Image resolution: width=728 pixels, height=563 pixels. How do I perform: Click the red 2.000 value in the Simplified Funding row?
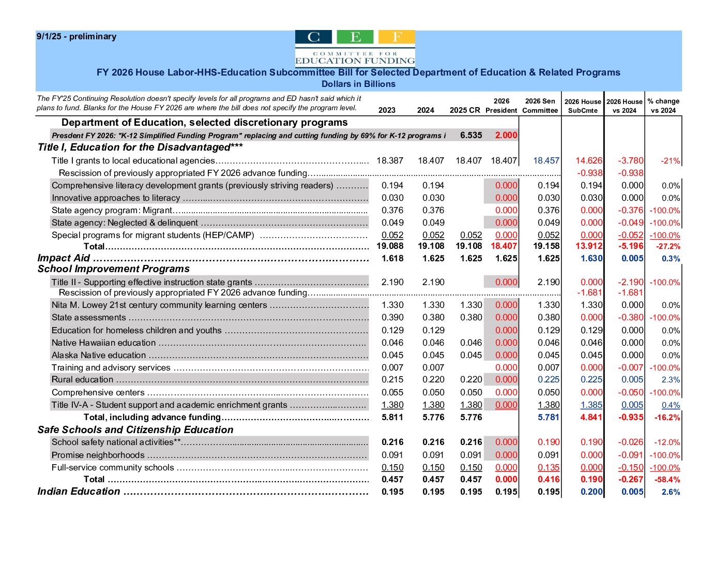click(x=506, y=135)
